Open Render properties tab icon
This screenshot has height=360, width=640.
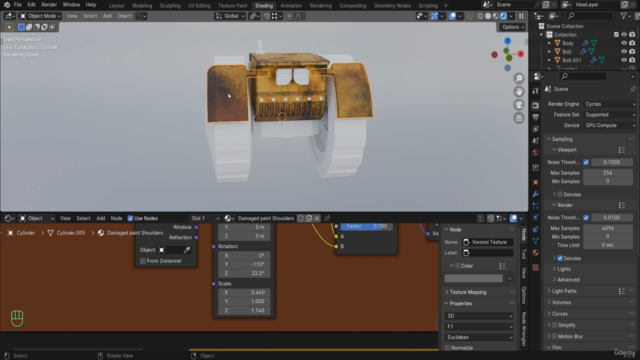[x=536, y=105]
